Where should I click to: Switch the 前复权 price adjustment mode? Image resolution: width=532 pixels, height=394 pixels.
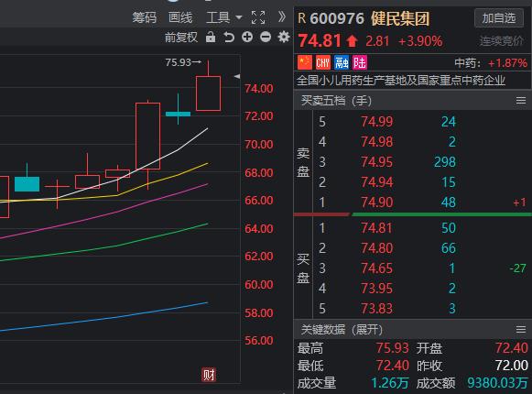coord(180,37)
